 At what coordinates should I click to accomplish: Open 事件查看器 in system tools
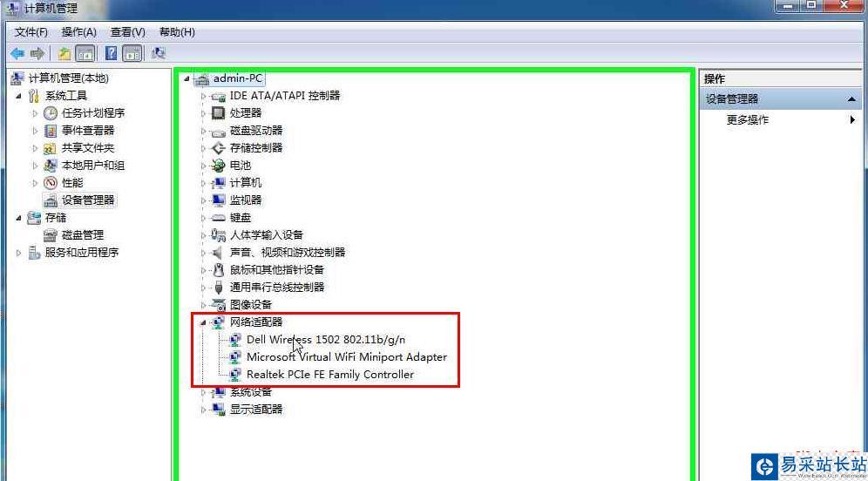point(88,131)
